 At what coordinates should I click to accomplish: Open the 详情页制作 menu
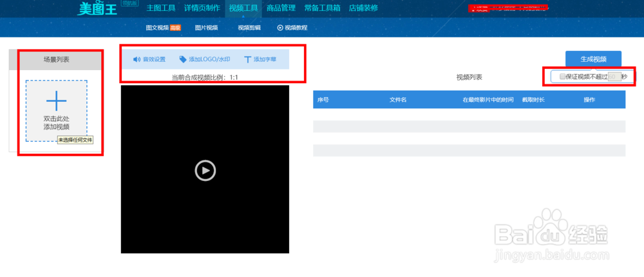coord(202,8)
